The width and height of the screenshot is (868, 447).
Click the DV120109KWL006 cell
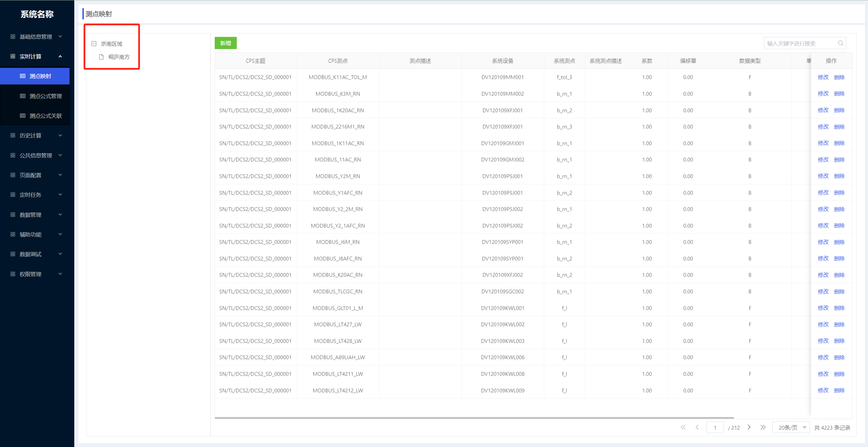point(503,357)
